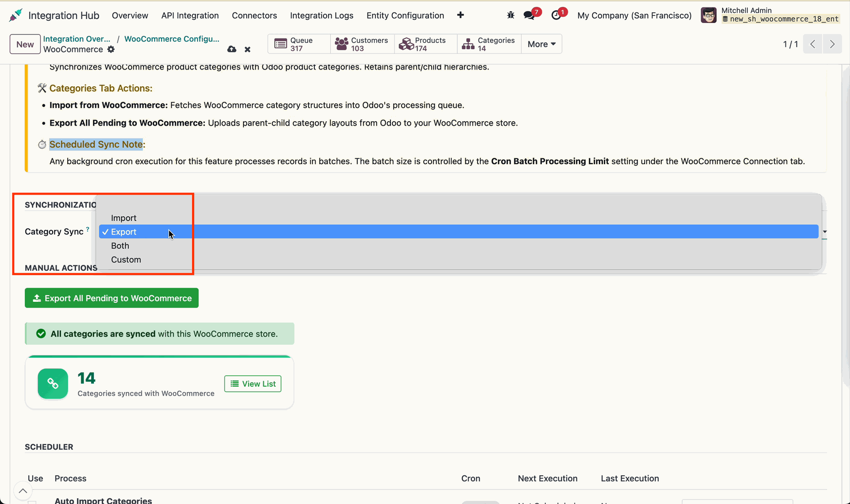Click the Category Sync help question mark

[88, 229]
